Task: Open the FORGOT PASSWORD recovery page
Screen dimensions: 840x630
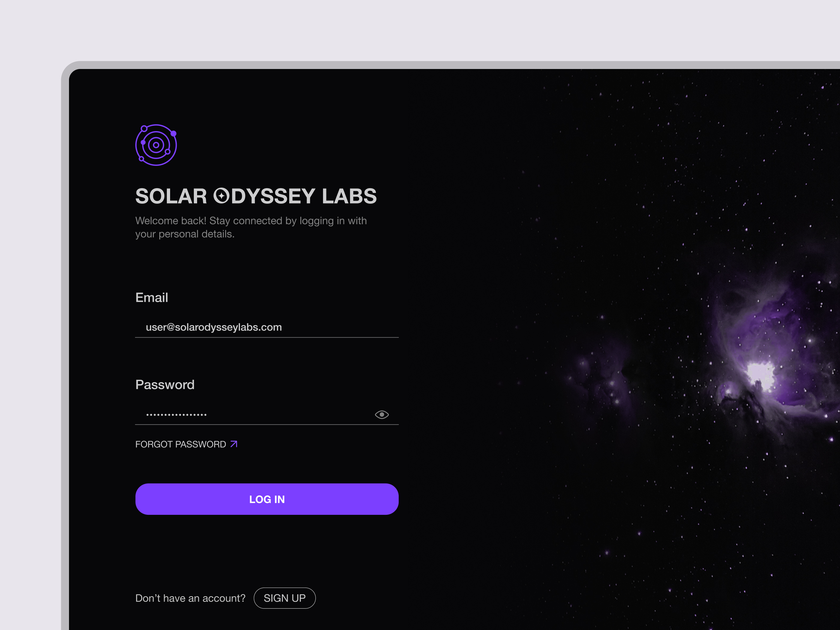Action: [x=181, y=444]
